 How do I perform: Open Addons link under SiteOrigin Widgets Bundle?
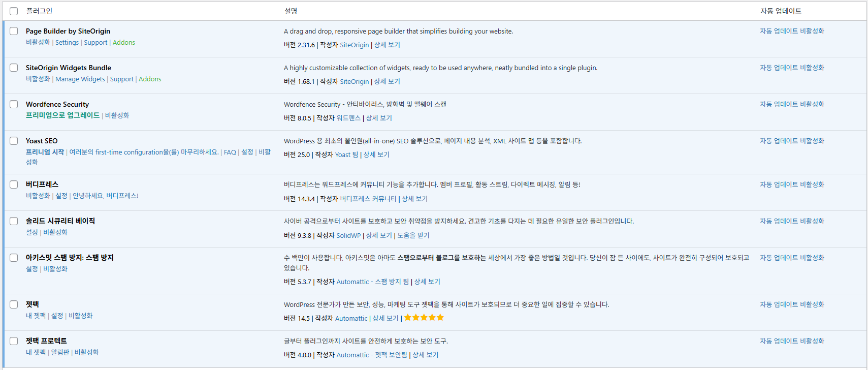coord(150,79)
